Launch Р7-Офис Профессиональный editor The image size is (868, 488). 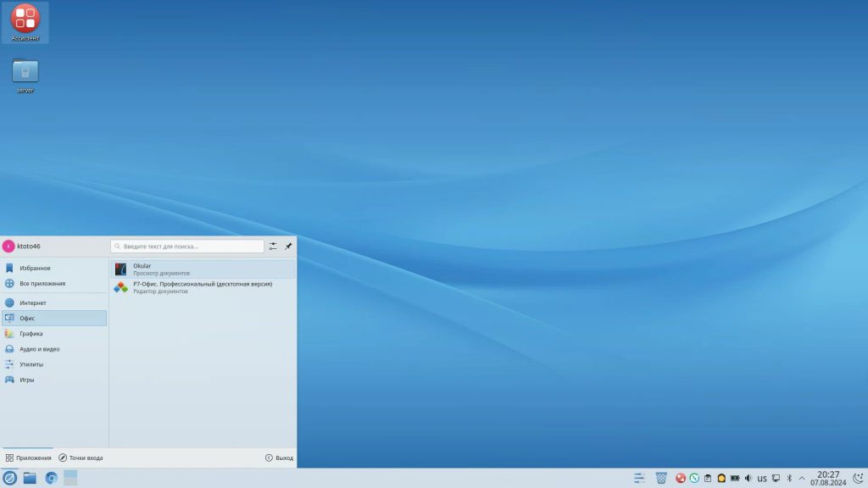[203, 287]
